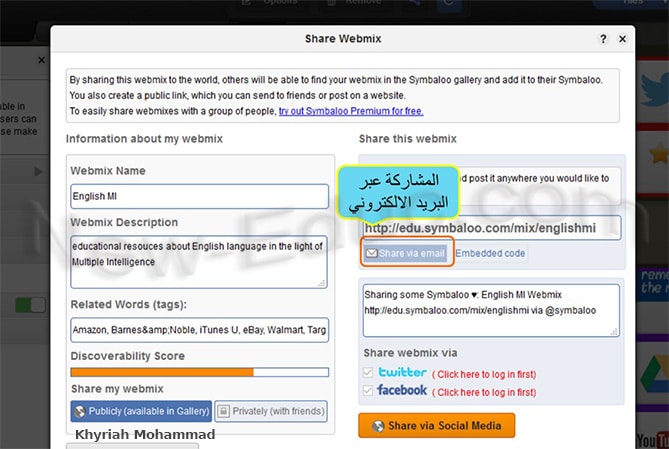
Task: Click the Share via Social Media button
Action: tap(436, 426)
